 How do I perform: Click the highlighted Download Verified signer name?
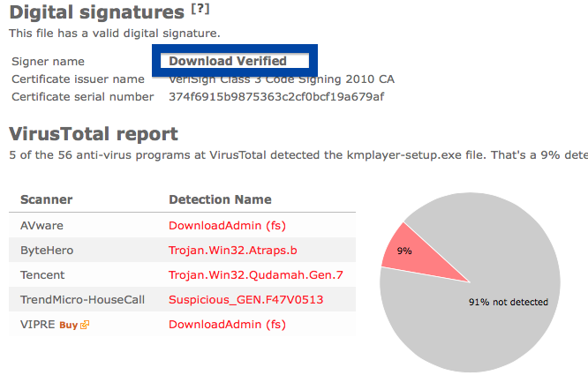tap(228, 61)
